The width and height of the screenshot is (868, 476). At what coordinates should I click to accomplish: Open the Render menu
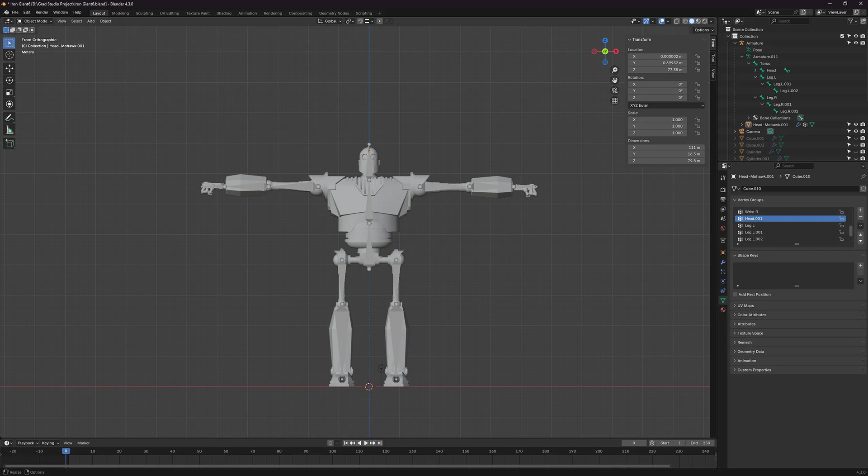click(42, 12)
